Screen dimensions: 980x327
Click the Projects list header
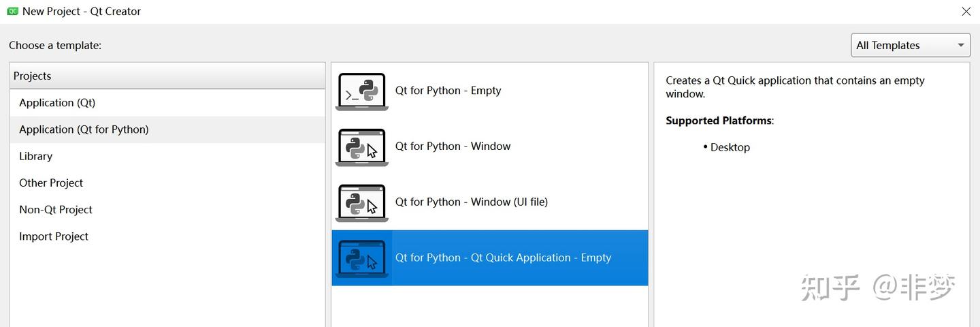click(167, 76)
